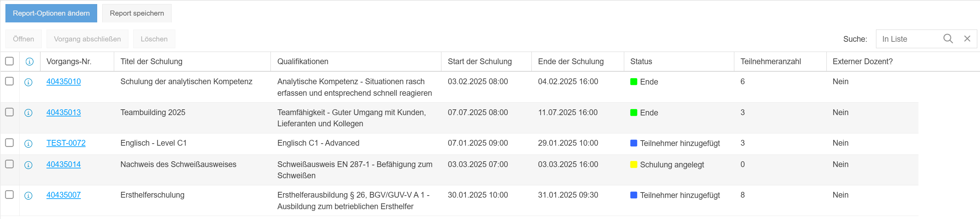Select the Englisch - Level C1 row checkbox
This screenshot has width=980, height=219.
(x=10, y=143)
